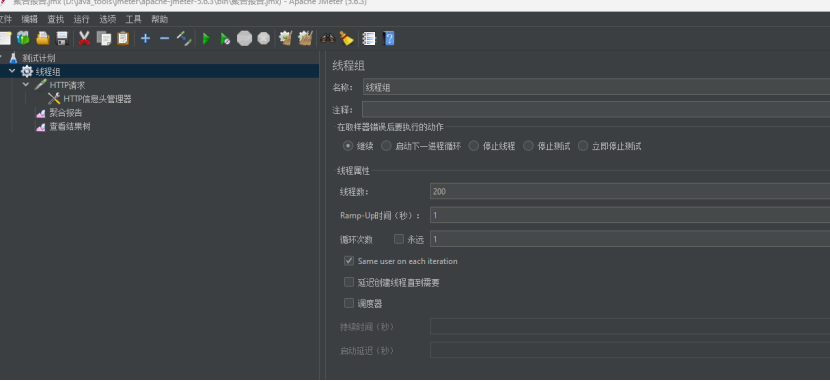Select the 停止线程 radio button
This screenshot has width=830, height=381.
473,146
